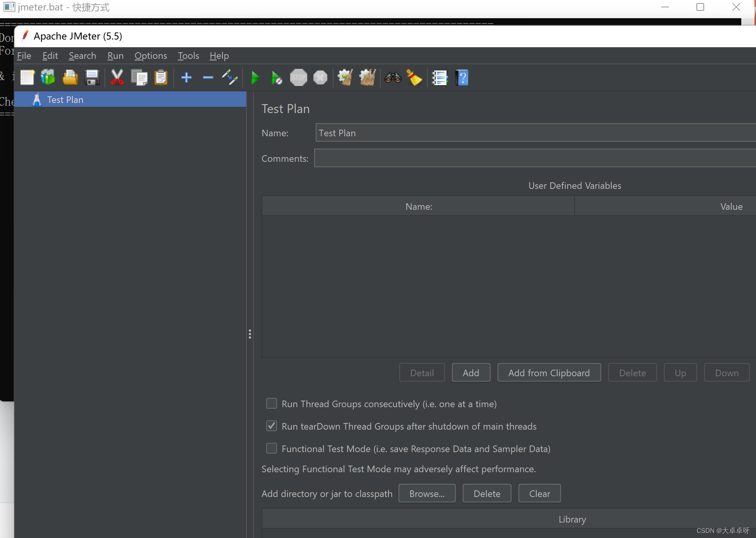Open the Templates icon in toolbar

click(x=48, y=78)
